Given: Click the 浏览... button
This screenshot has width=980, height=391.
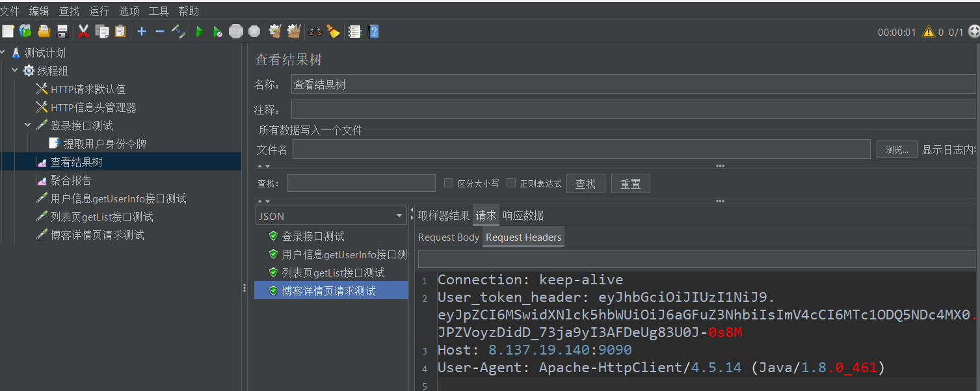Looking at the screenshot, I should (x=897, y=150).
